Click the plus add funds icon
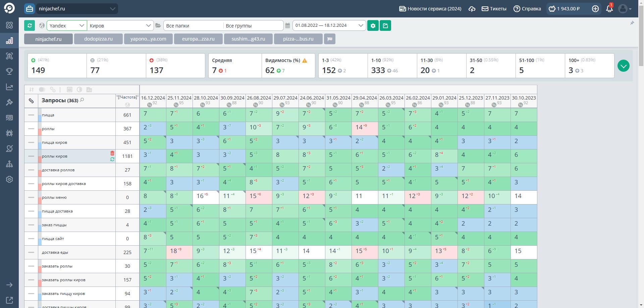Viewport: 644px width, 308px height. (x=595, y=9)
